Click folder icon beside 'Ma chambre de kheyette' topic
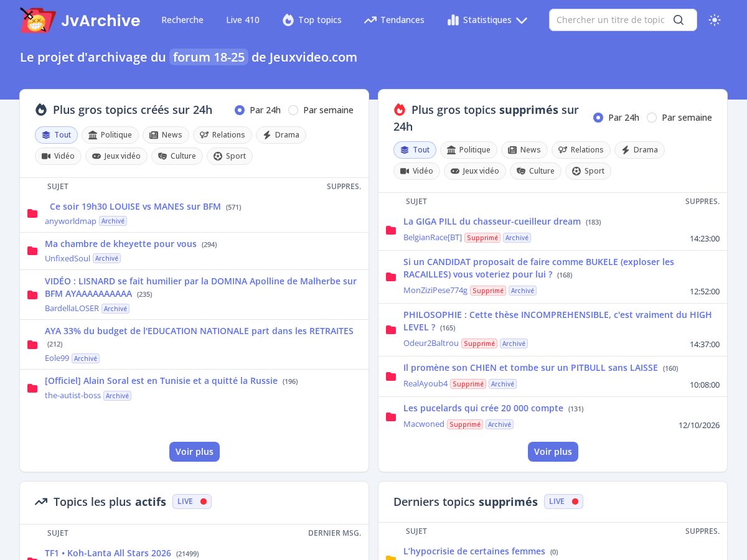Viewport: 747px width, 560px height. [32, 251]
